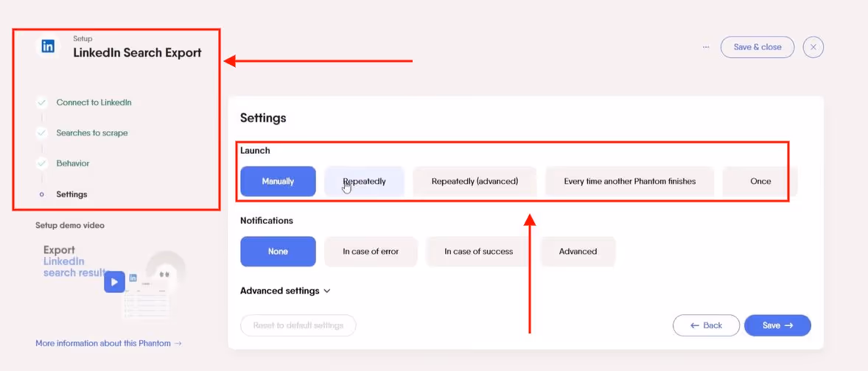Open the Behavior step
This screenshot has height=371, width=868.
point(72,163)
